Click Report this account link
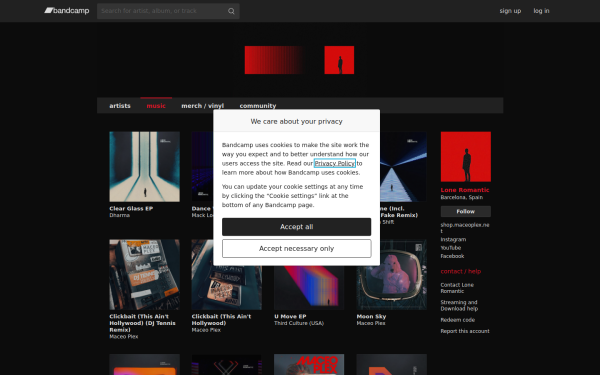The width and height of the screenshot is (600, 375). [x=465, y=331]
